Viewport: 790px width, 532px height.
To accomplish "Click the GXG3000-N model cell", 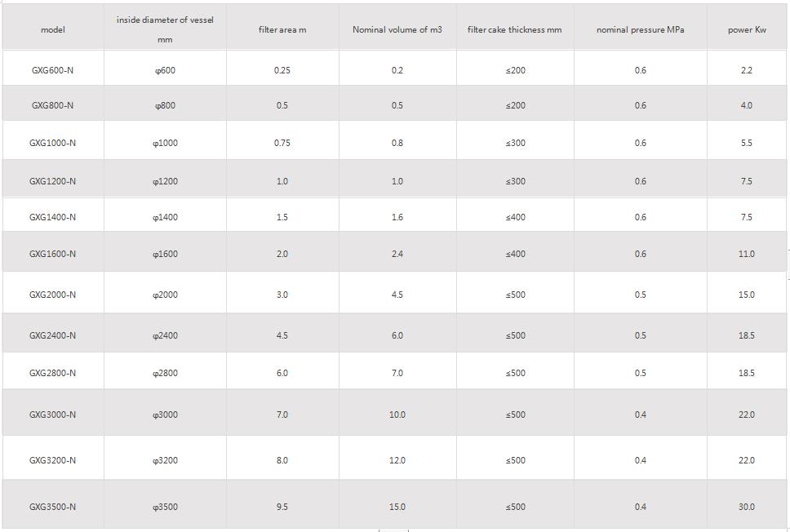I will click(x=52, y=415).
